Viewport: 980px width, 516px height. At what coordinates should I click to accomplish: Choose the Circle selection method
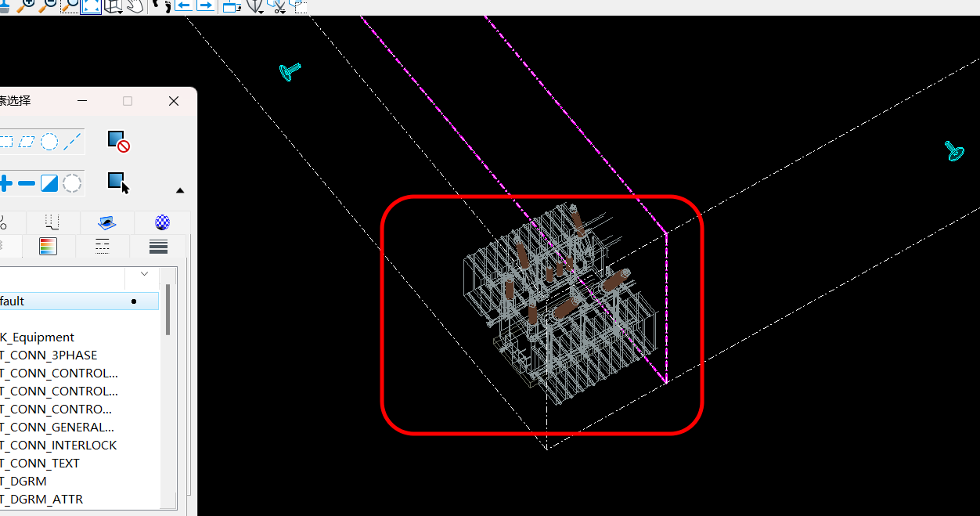(49, 142)
